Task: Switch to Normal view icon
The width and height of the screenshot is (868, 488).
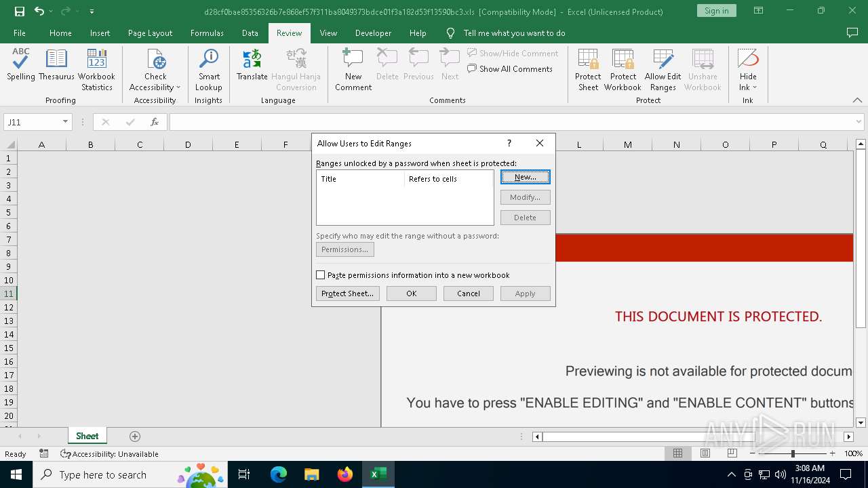Action: click(x=677, y=453)
